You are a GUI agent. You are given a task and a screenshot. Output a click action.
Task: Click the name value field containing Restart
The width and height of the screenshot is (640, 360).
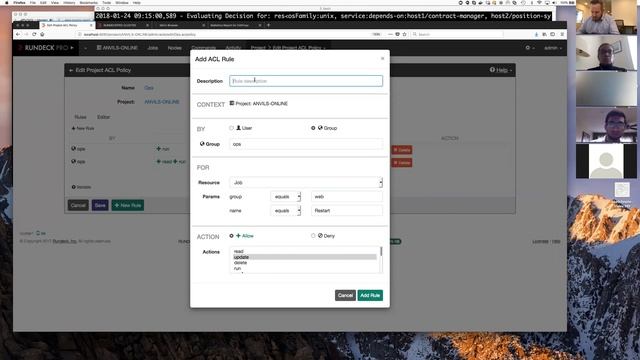point(347,211)
